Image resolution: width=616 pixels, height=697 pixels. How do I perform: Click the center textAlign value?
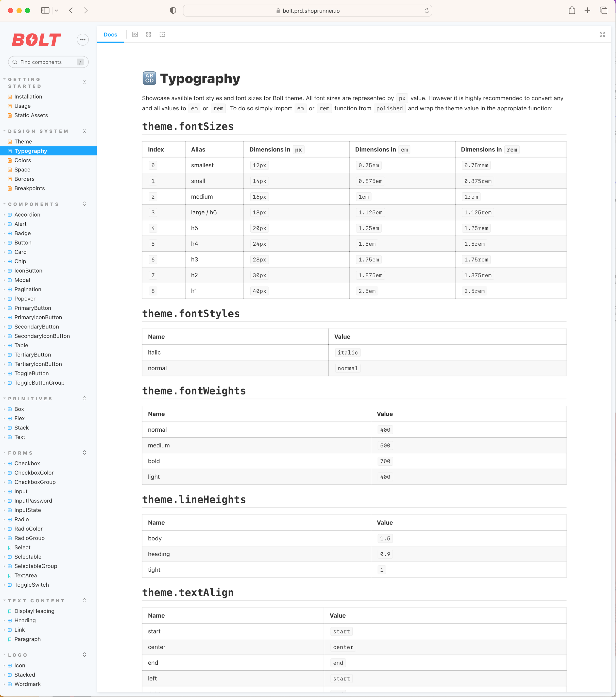click(343, 647)
